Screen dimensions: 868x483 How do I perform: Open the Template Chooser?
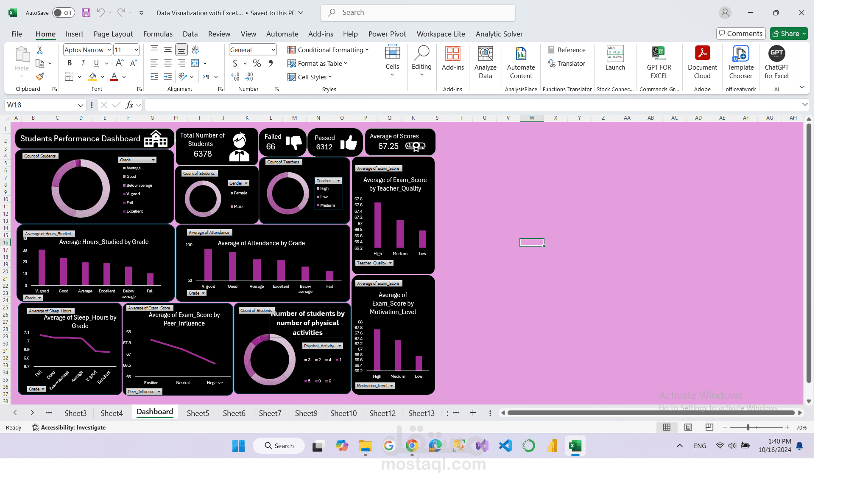coord(740,62)
